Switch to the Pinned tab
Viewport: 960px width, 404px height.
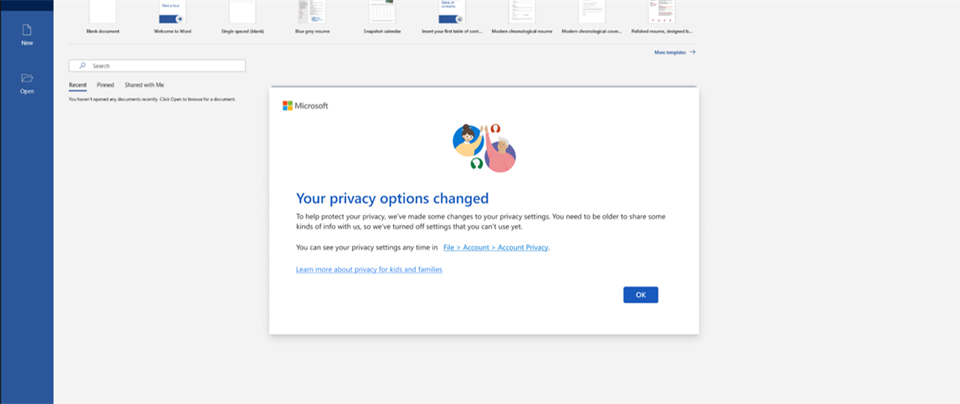(x=105, y=85)
